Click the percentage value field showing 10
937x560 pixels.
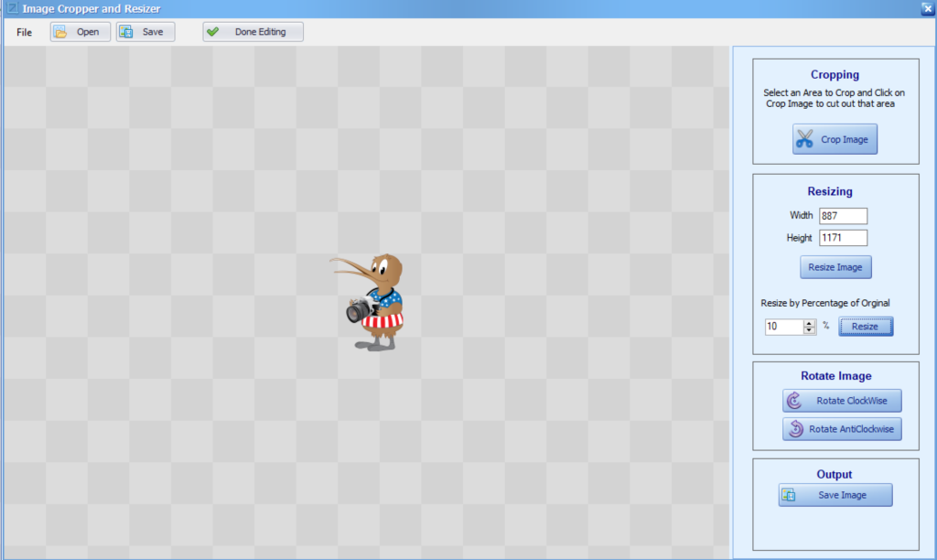click(x=783, y=327)
